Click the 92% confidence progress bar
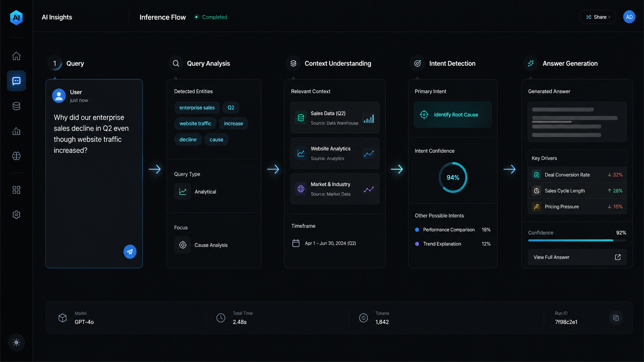Viewport: 644px width, 362px height. pos(577,240)
